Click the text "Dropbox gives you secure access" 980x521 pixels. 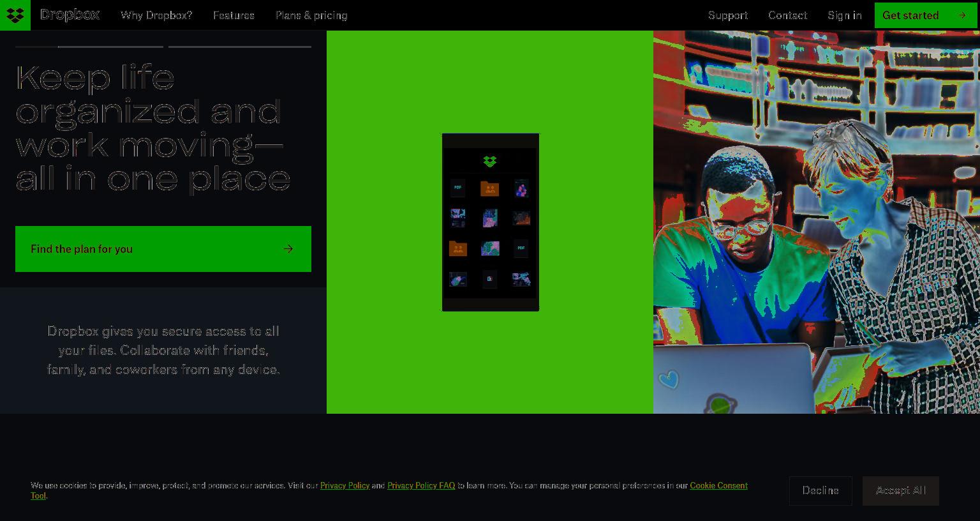tap(163, 351)
